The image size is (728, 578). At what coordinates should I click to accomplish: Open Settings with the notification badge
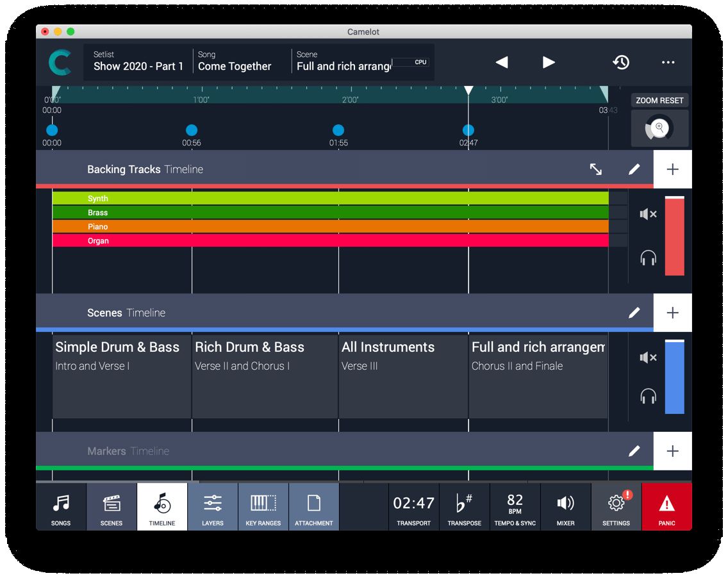[615, 506]
